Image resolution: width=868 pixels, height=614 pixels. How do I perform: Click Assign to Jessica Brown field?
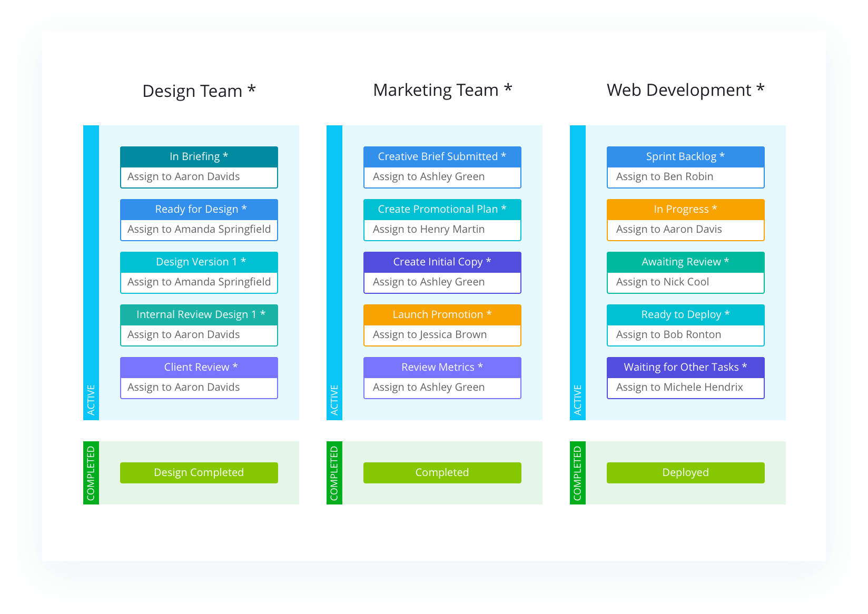click(442, 335)
